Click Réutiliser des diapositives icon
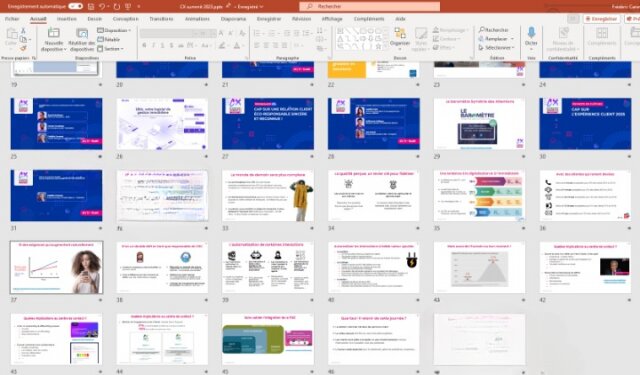This screenshot has height=375, width=640. (82, 33)
